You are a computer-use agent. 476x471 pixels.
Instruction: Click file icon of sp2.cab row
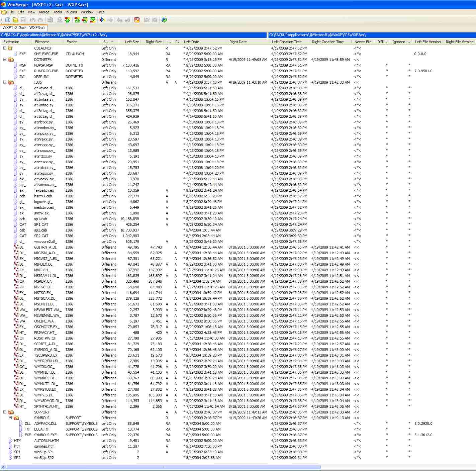pyautogui.click(x=16, y=230)
